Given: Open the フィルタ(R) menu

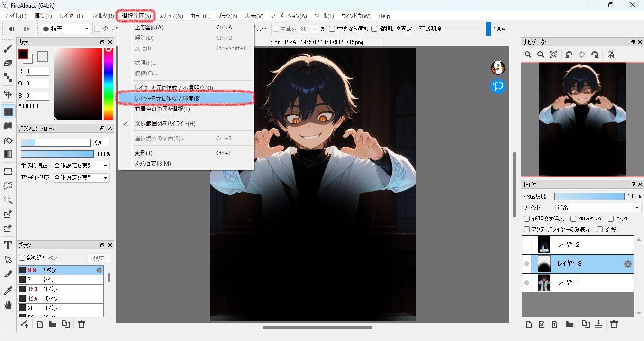Looking at the screenshot, I should (x=102, y=16).
